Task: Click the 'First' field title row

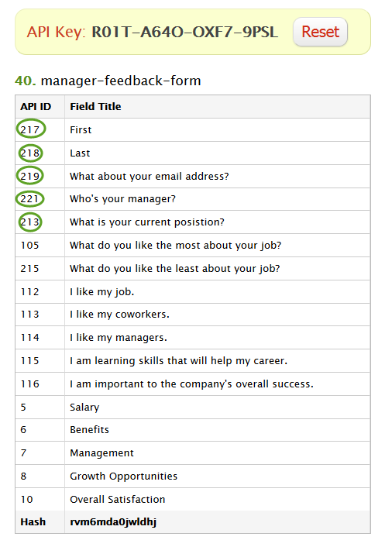Action: 193,129
